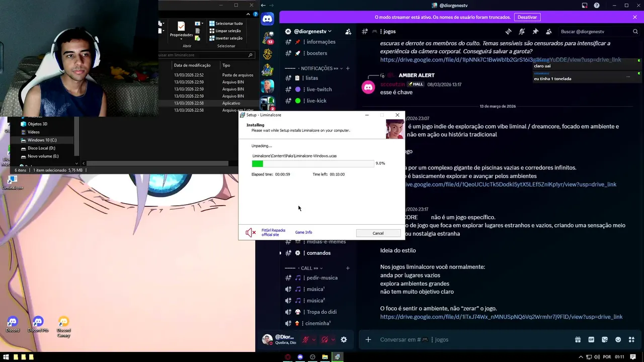Open the boosters channel
644x362 pixels.
click(317, 53)
